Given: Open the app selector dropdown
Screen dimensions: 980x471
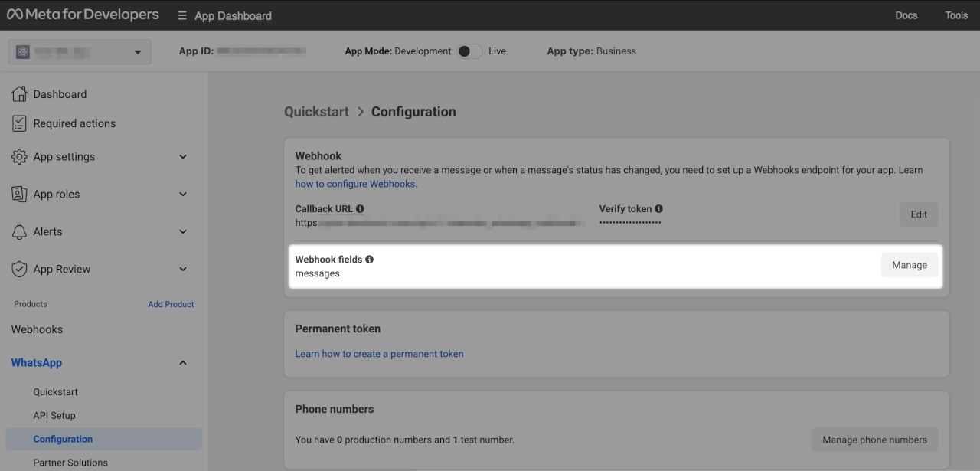Looking at the screenshot, I should [80, 51].
